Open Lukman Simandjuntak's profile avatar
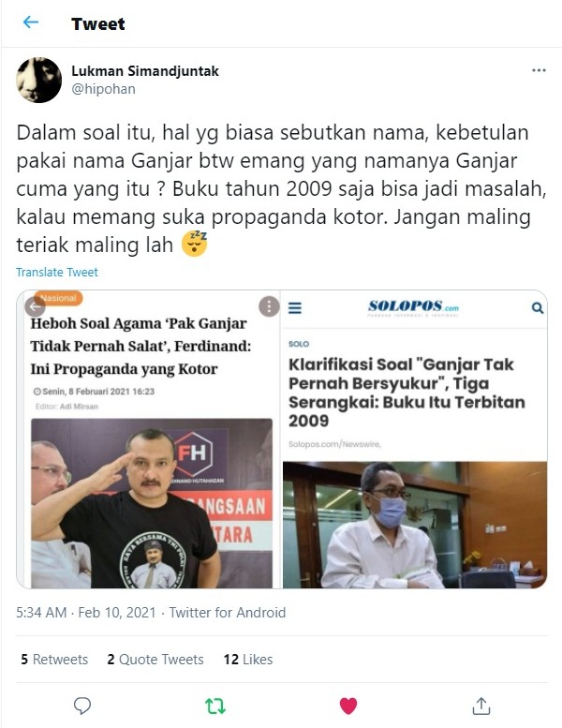The height and width of the screenshot is (728, 562). pos(39,80)
